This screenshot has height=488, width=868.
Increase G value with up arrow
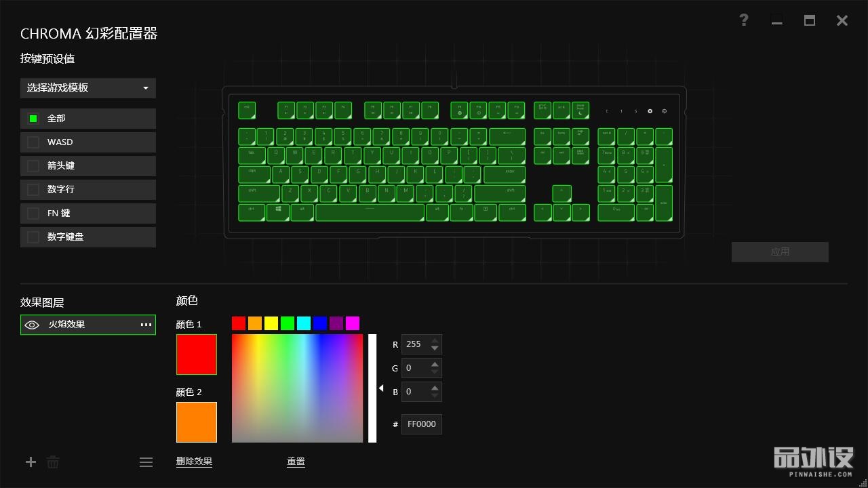(x=435, y=363)
